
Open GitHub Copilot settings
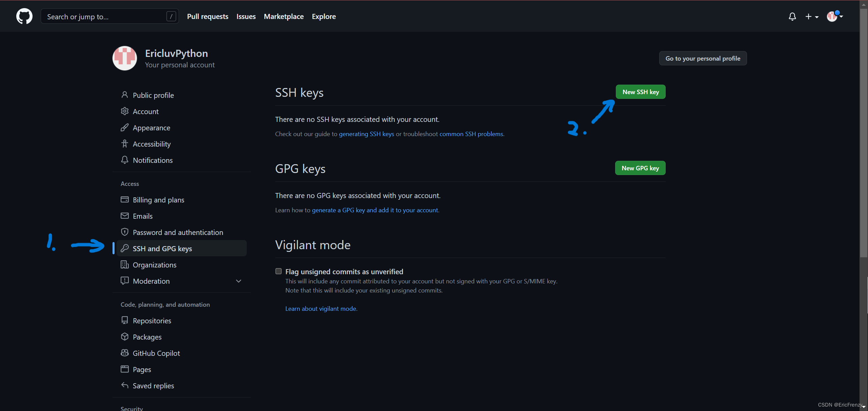182,353
